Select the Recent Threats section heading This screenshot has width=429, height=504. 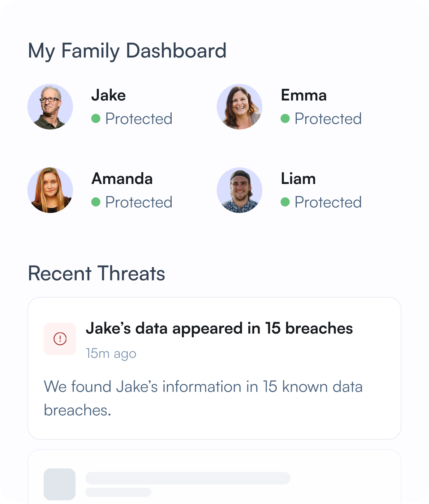point(97,273)
